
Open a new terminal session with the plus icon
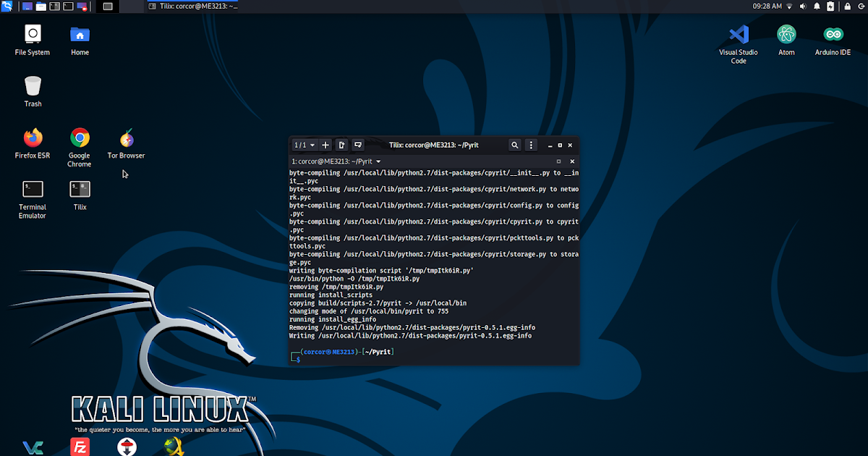click(x=325, y=145)
